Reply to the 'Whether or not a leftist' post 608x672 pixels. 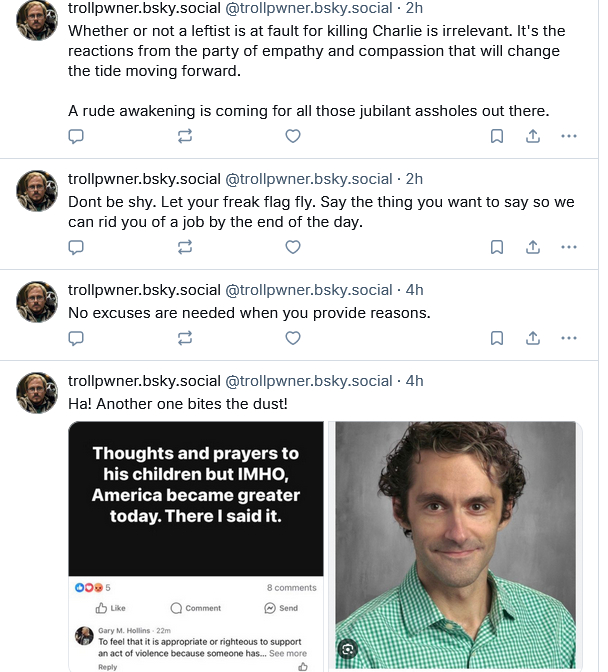(75, 136)
